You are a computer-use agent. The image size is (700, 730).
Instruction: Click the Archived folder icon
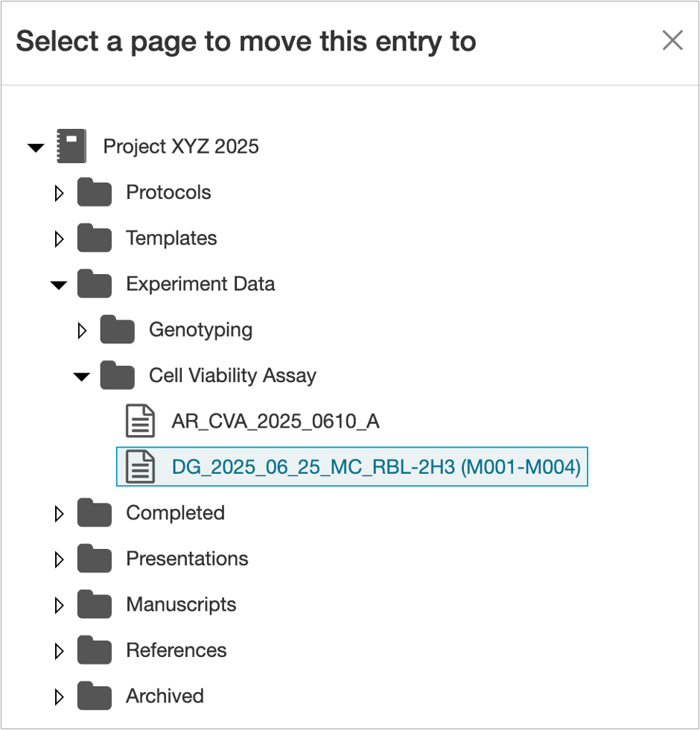pyautogui.click(x=94, y=696)
